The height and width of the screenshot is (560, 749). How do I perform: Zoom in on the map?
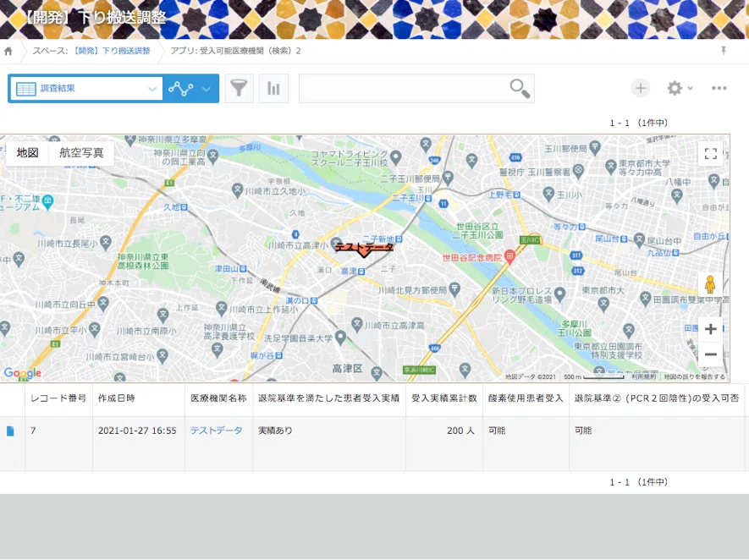coord(710,329)
